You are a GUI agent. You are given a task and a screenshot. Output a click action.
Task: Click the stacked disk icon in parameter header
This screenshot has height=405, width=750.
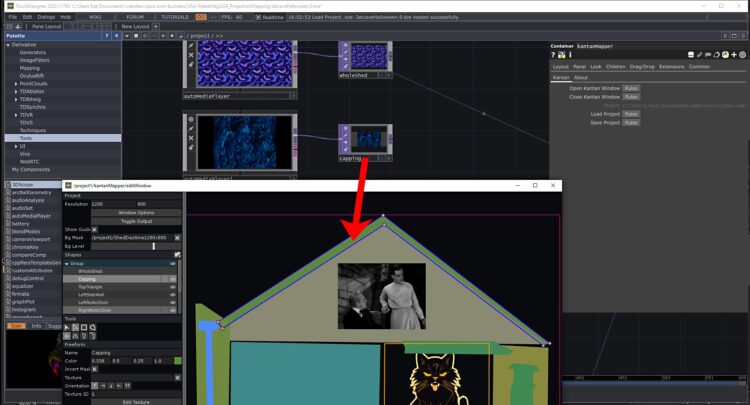coord(691,55)
